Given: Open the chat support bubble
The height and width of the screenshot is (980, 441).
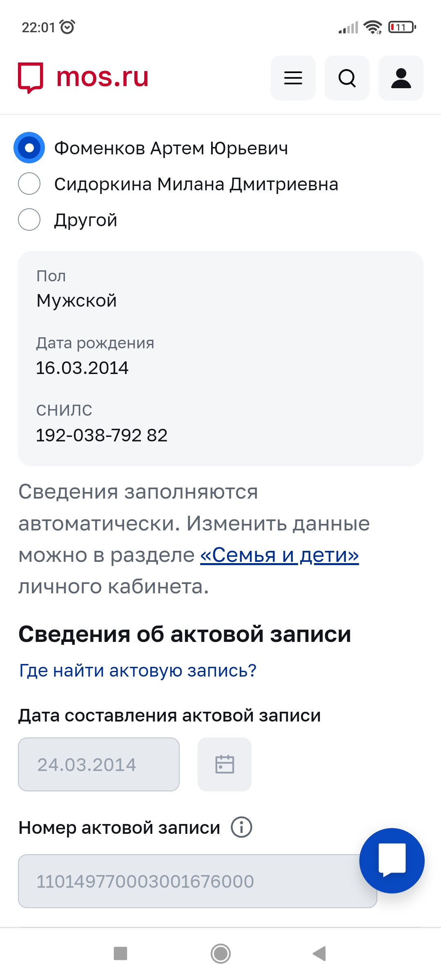Looking at the screenshot, I should [x=392, y=860].
